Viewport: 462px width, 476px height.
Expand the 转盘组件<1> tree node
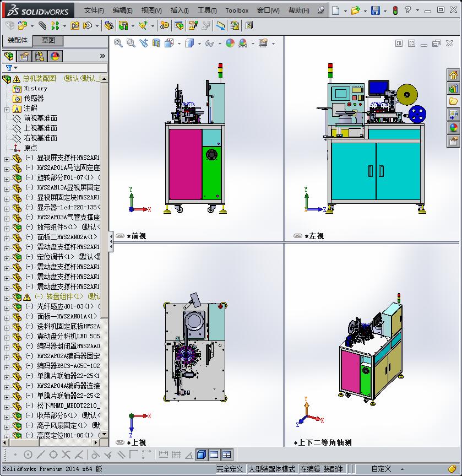coord(7,298)
